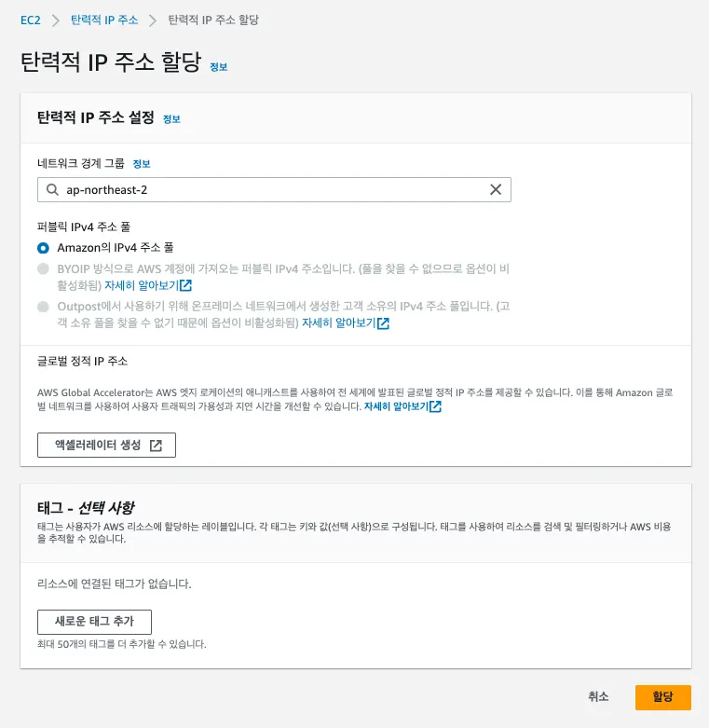Click the search magnifier icon in network border group field
Screen dimensions: 709x728
tap(51, 190)
